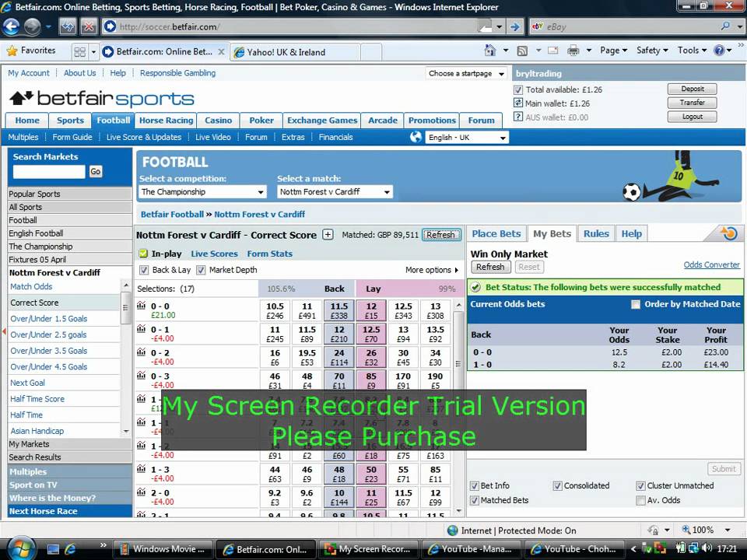Viewport: 747px width, 560px height.
Task: Click the red Stop loading icon
Action: [89, 26]
